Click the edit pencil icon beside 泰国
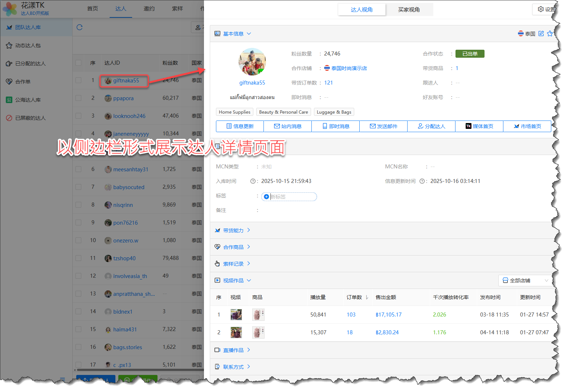568x392 pixels. [x=541, y=33]
